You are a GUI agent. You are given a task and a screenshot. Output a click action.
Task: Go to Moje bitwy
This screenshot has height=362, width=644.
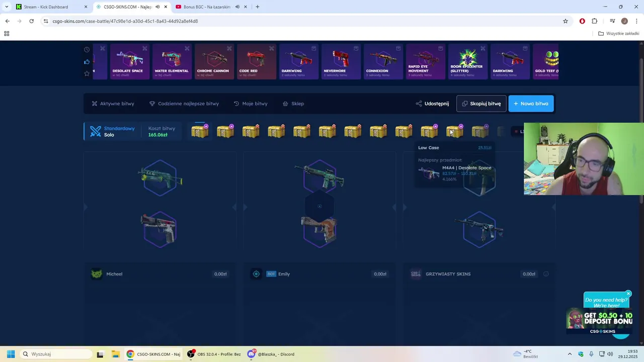click(251, 104)
